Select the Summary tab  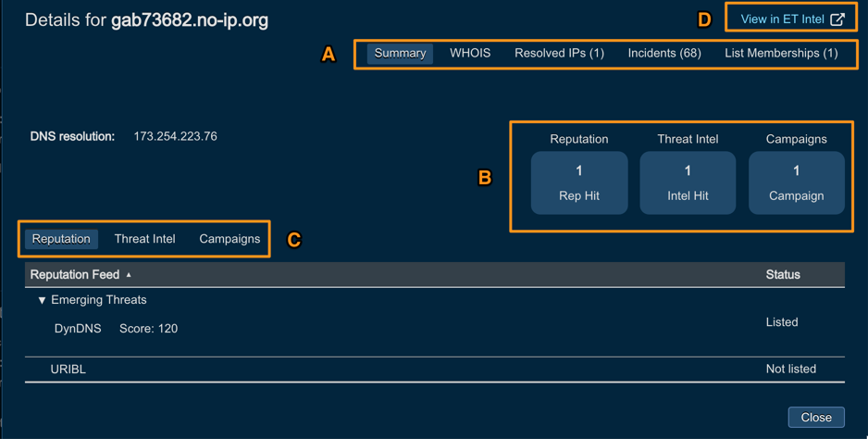[400, 54]
